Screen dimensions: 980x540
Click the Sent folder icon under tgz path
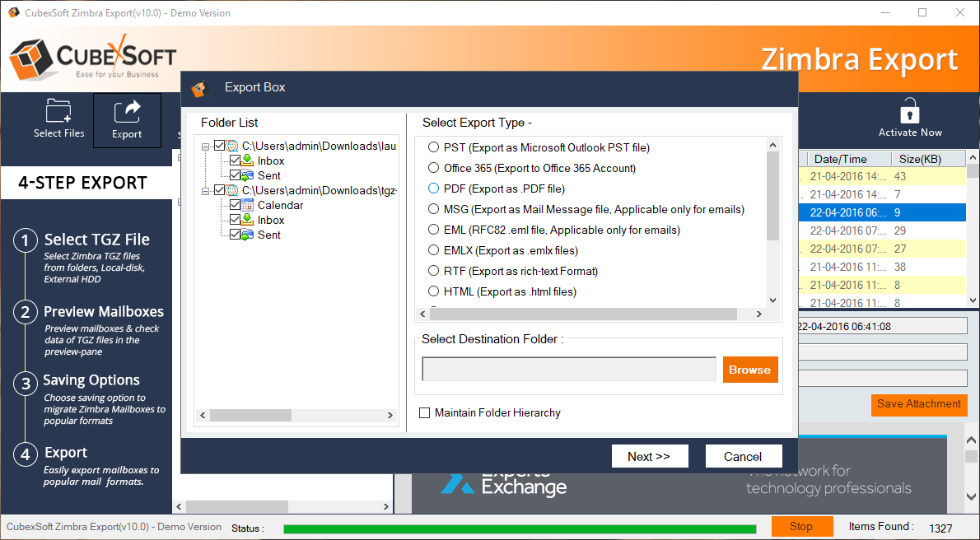point(248,235)
